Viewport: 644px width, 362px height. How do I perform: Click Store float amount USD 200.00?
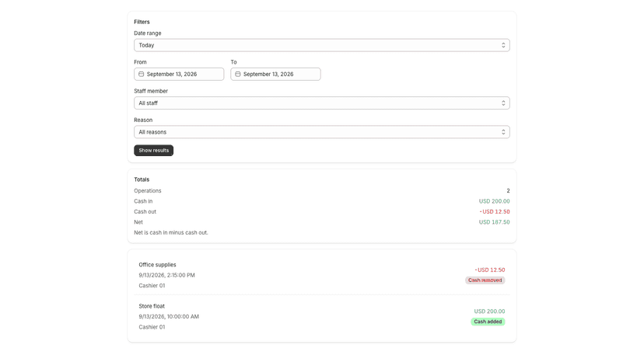489,312
